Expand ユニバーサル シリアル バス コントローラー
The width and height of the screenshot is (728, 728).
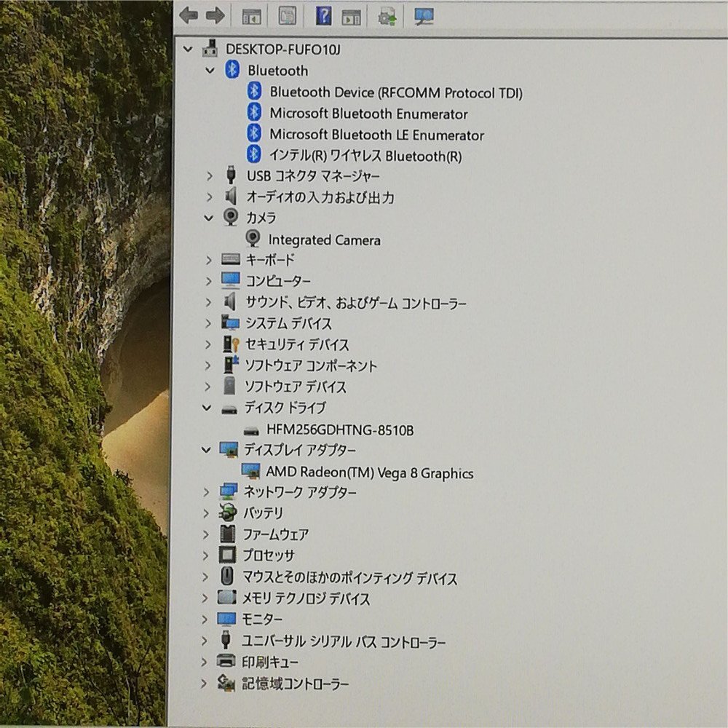tap(205, 641)
